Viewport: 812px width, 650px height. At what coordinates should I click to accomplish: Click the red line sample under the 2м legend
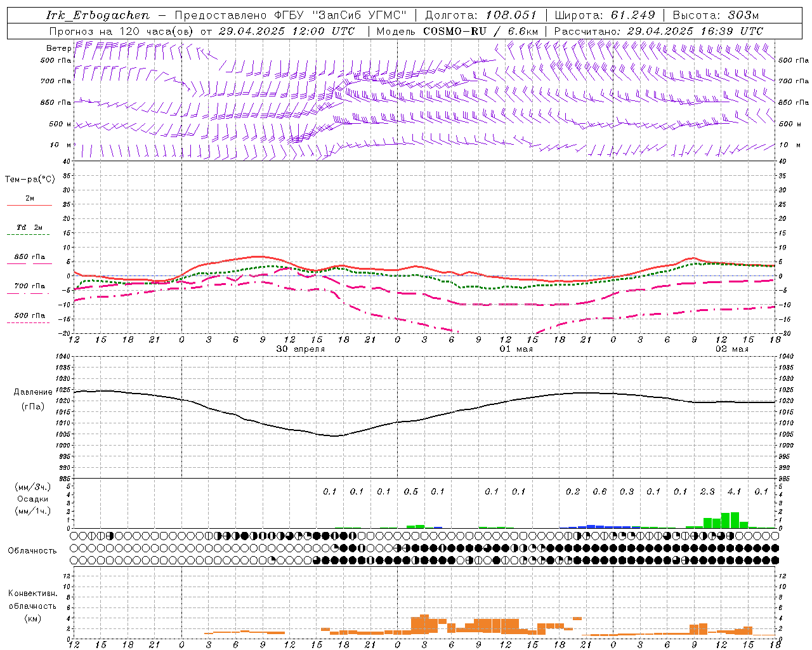pos(29,205)
